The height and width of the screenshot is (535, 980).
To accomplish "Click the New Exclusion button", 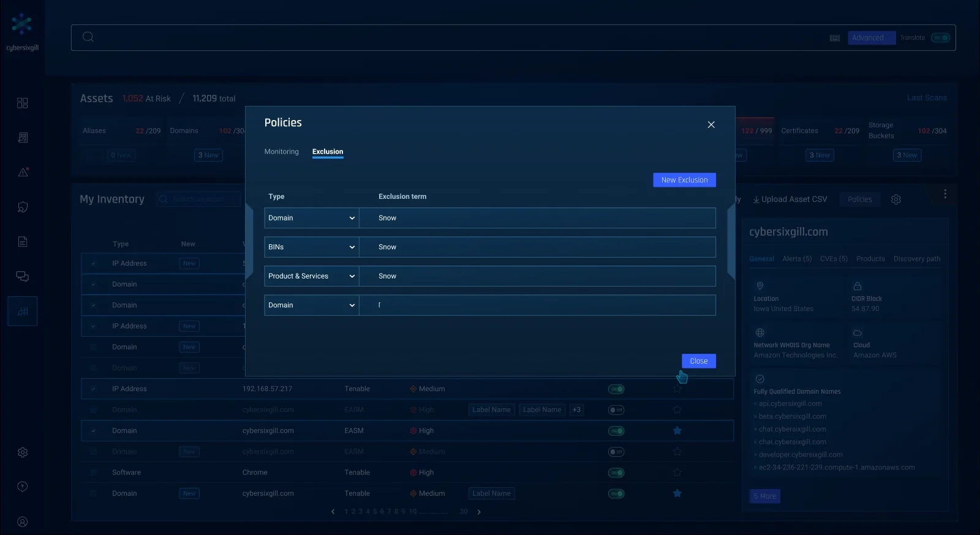I will coord(685,180).
